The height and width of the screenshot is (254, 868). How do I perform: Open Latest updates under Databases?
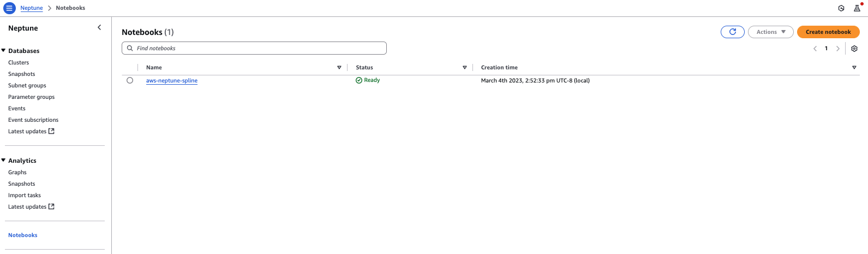tap(27, 131)
